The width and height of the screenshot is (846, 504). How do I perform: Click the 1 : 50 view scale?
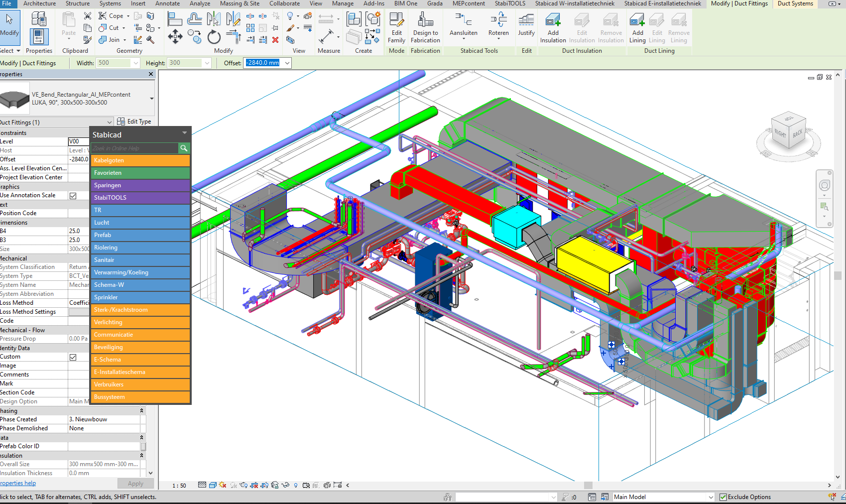pyautogui.click(x=179, y=486)
